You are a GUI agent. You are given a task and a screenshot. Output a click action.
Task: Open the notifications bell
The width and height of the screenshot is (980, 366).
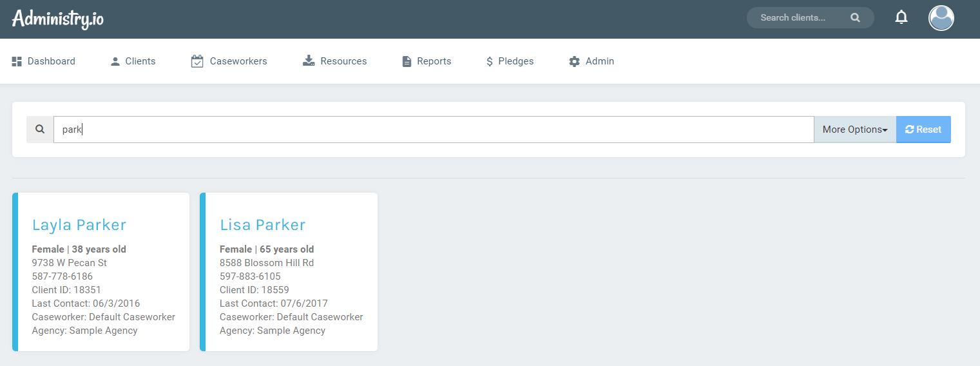point(901,18)
